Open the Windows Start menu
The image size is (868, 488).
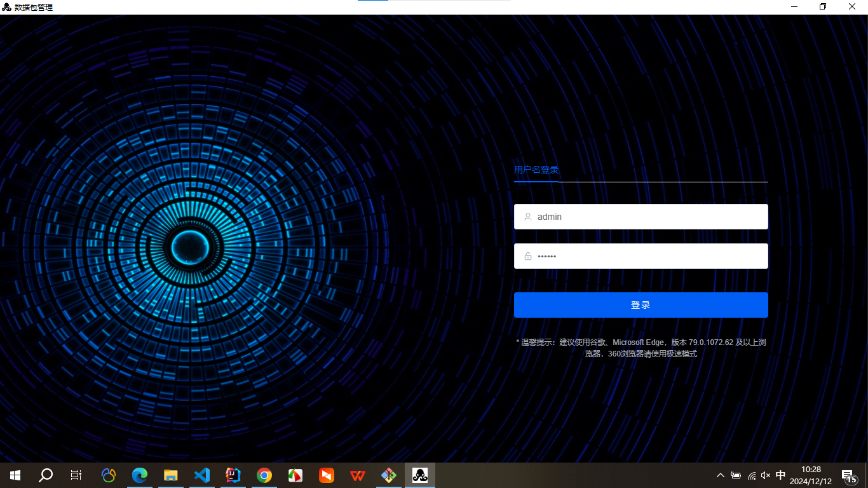pos(15,475)
